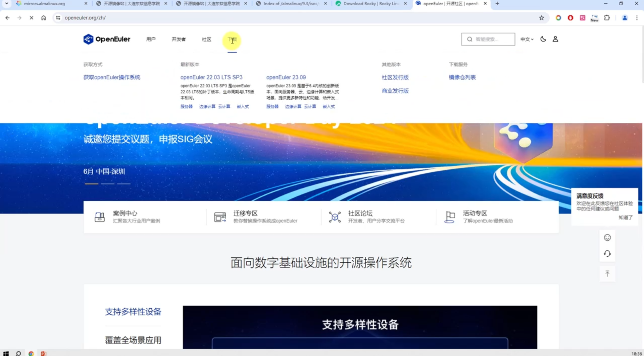The height and width of the screenshot is (356, 644).
Task: Click the 案例中心 title text
Action: pos(125,213)
